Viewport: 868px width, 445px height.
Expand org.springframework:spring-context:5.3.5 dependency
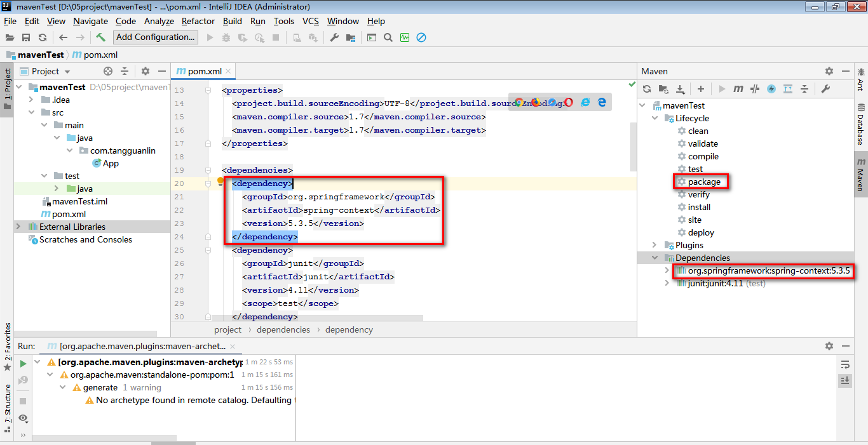point(667,270)
